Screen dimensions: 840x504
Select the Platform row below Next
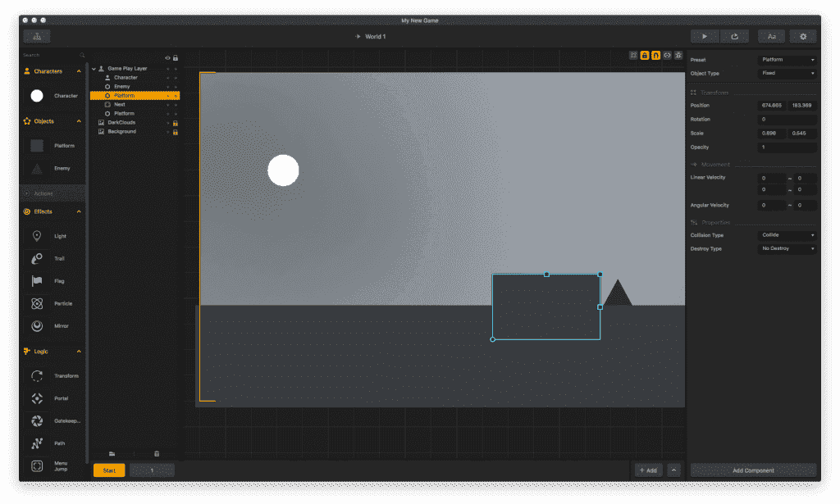pos(135,114)
